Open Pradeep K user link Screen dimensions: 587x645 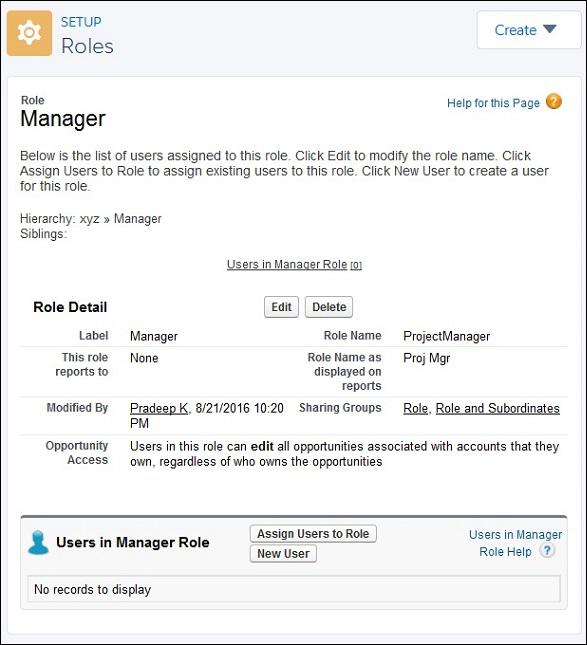click(x=159, y=408)
